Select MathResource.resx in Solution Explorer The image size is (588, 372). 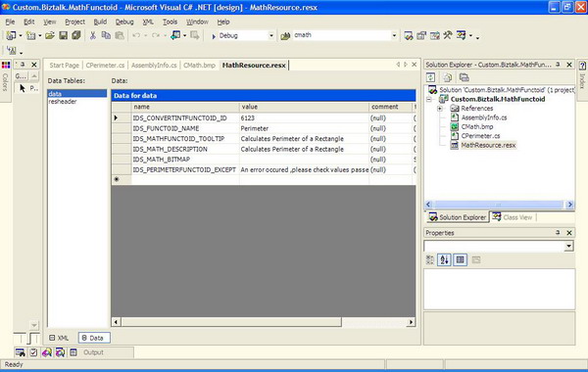tap(488, 145)
